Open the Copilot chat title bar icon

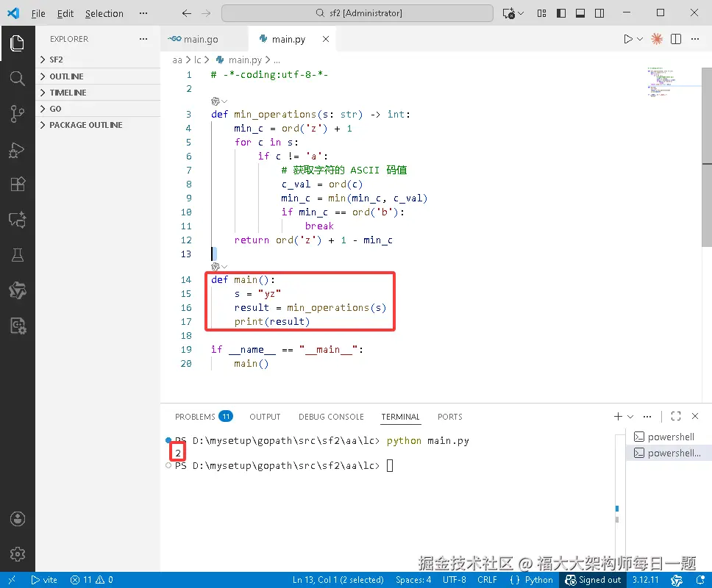pos(508,13)
